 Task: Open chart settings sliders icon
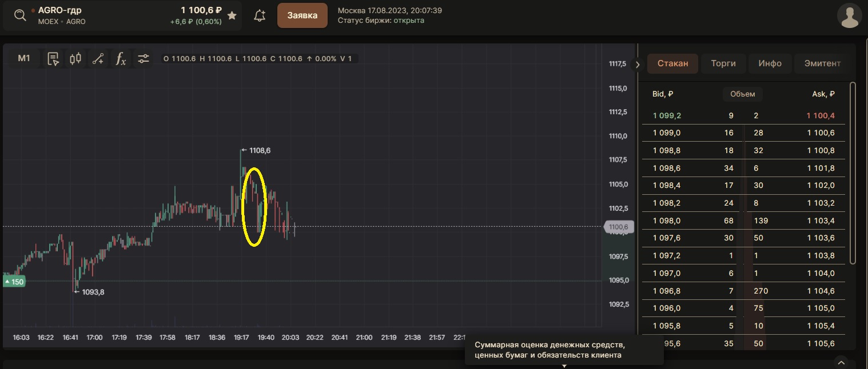click(144, 58)
